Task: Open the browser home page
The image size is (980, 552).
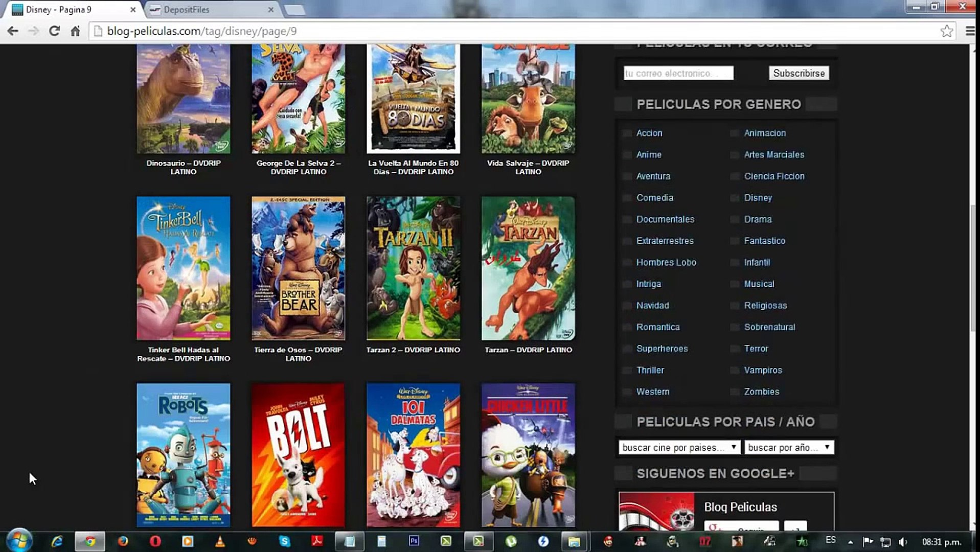Action: pyautogui.click(x=75, y=31)
